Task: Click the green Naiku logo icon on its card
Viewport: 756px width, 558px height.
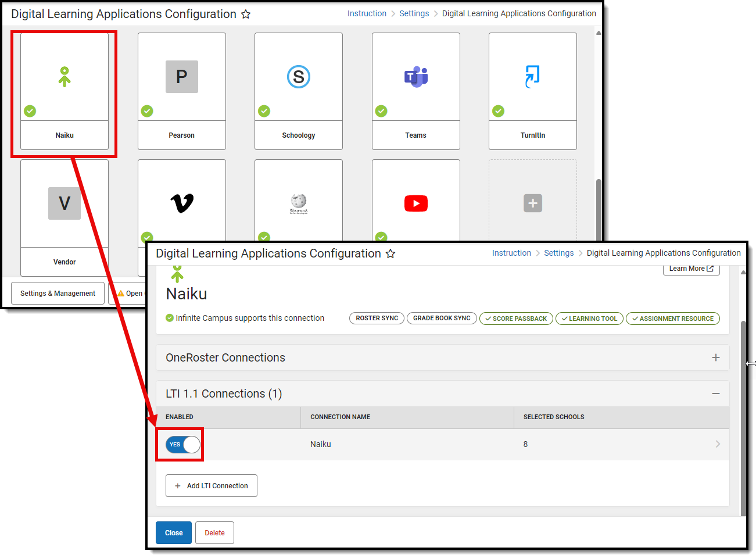Action: point(65,77)
